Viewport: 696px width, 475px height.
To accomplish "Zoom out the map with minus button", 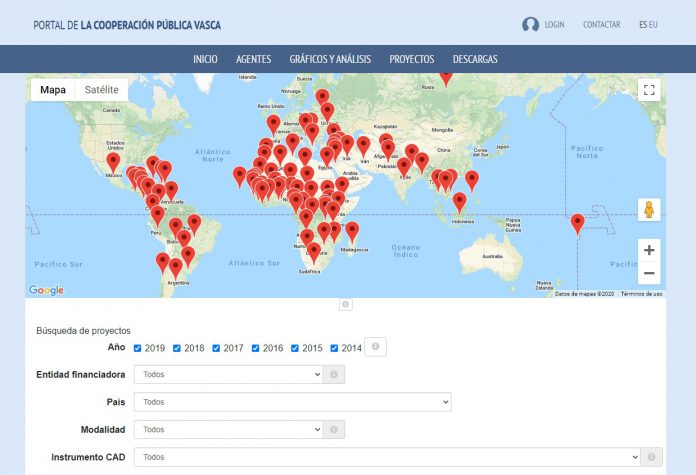I will click(x=649, y=273).
